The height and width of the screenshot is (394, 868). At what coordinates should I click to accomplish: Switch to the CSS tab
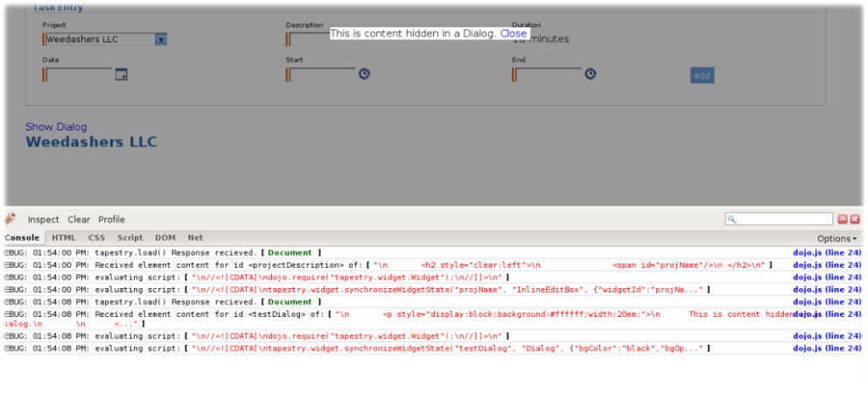[x=96, y=237]
